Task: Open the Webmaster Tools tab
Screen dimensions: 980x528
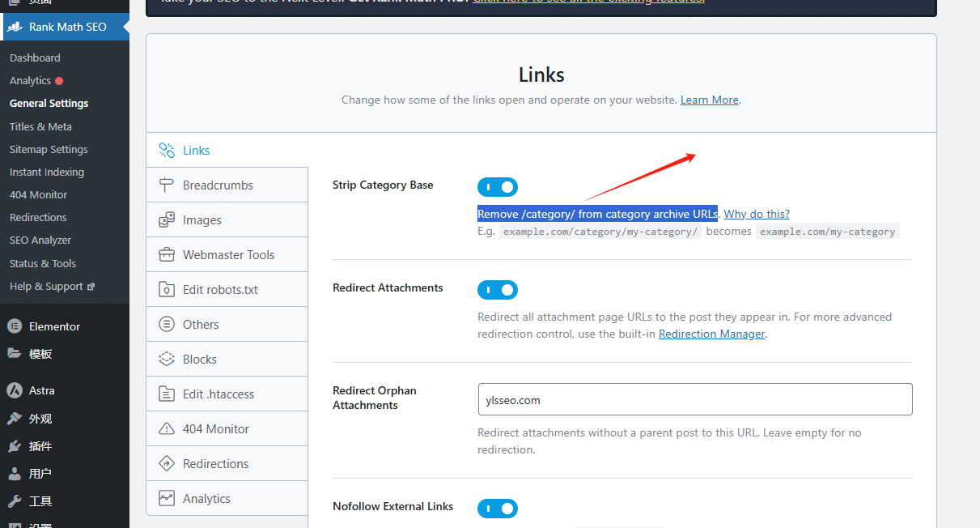Action: tap(227, 254)
